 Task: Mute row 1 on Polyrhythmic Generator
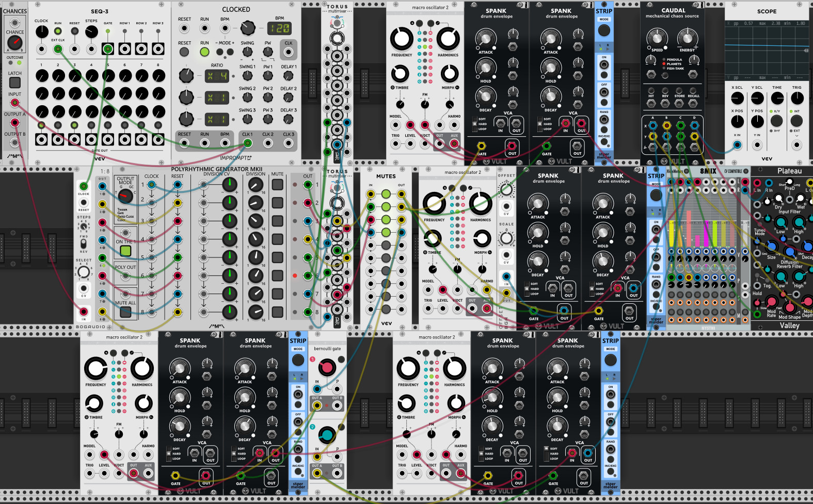point(278,184)
